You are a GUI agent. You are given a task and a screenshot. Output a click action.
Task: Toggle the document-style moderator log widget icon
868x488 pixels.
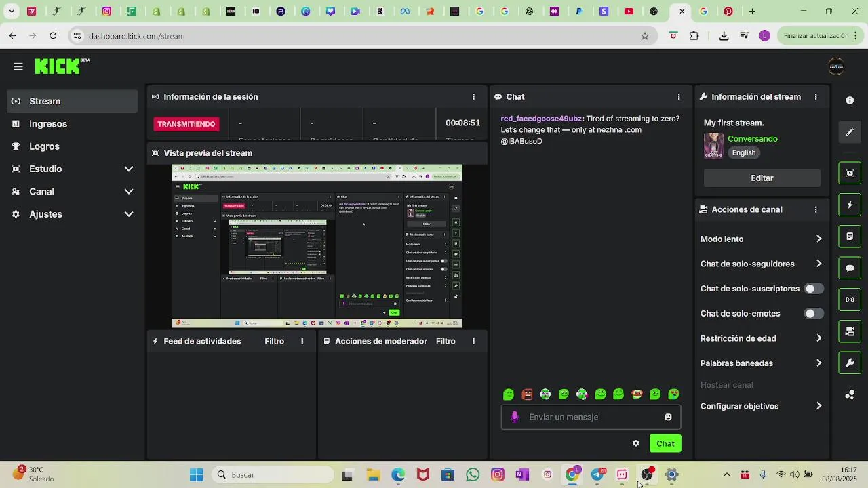(x=850, y=237)
